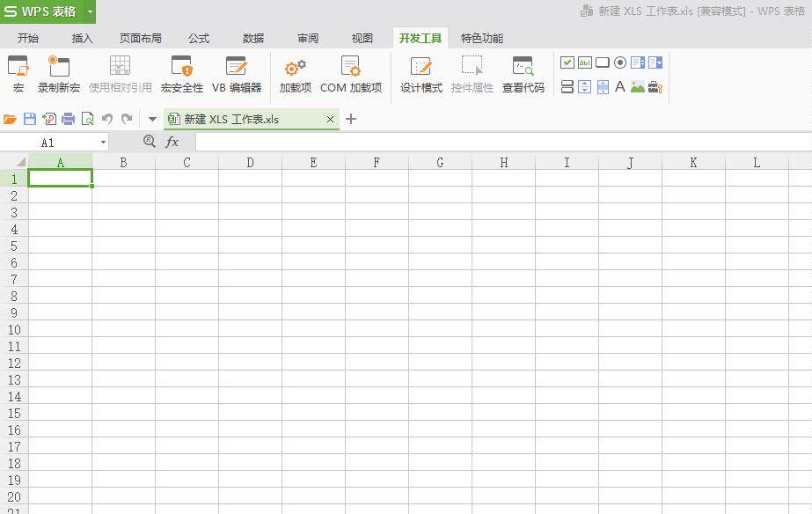This screenshot has width=812, height=514.
Task: Select cell A1
Action: (x=60, y=178)
